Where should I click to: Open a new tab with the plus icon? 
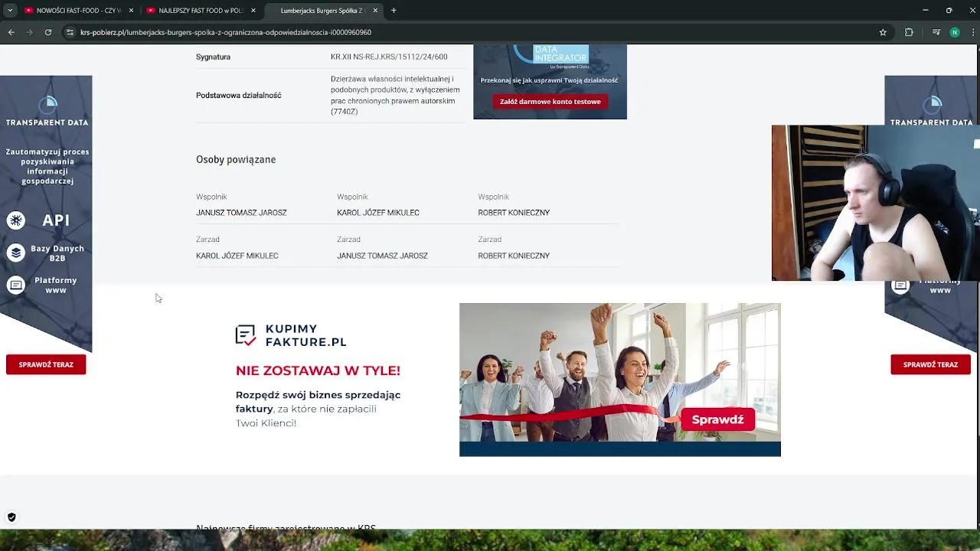pos(394,11)
